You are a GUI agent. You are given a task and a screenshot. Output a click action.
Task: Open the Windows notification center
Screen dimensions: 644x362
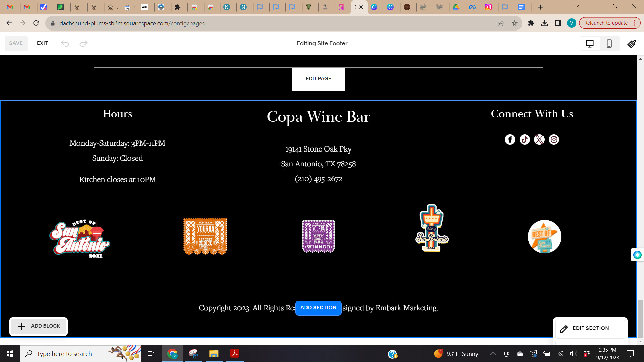(x=630, y=354)
